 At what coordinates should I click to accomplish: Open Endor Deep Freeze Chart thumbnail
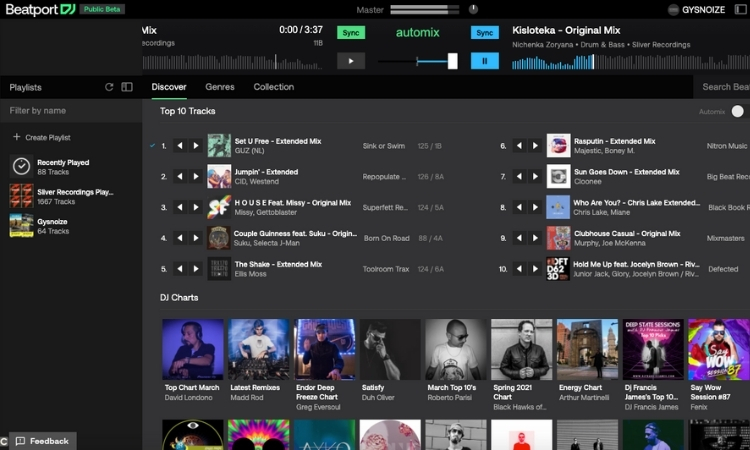tap(324, 349)
